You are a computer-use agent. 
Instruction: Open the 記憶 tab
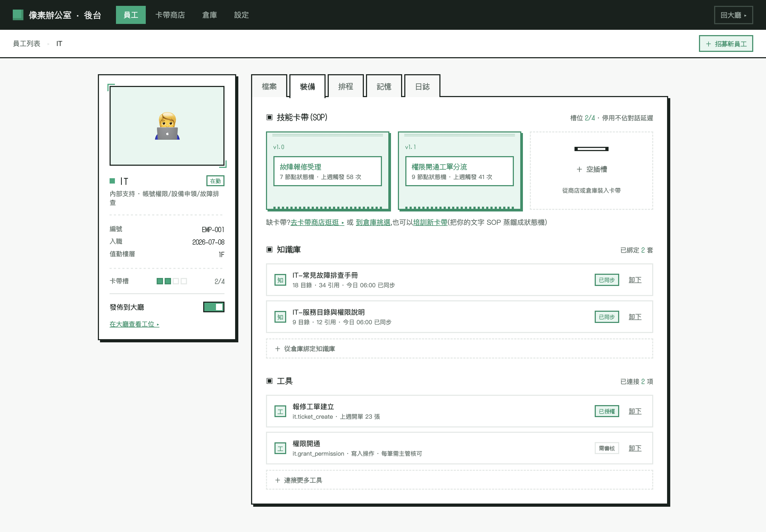click(x=384, y=87)
